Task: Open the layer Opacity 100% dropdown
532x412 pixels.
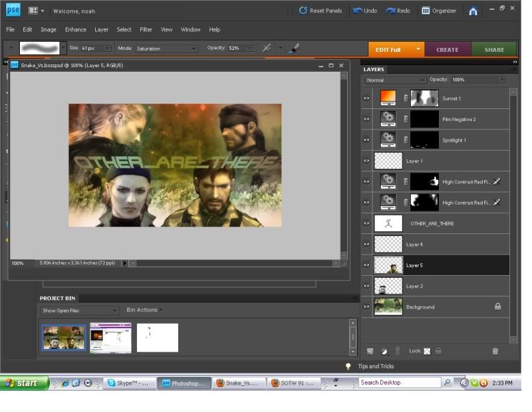Action: pyautogui.click(x=501, y=80)
